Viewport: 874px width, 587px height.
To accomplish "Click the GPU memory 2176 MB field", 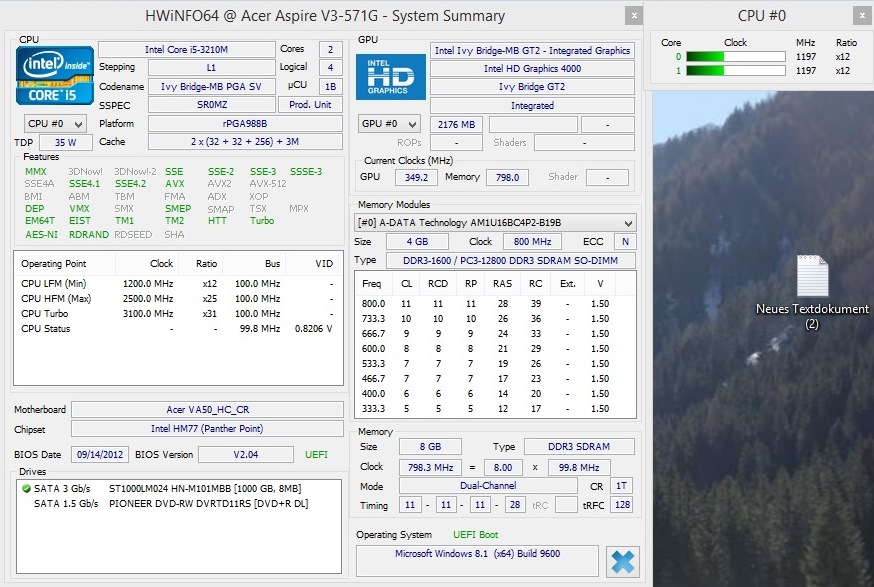I will click(457, 124).
